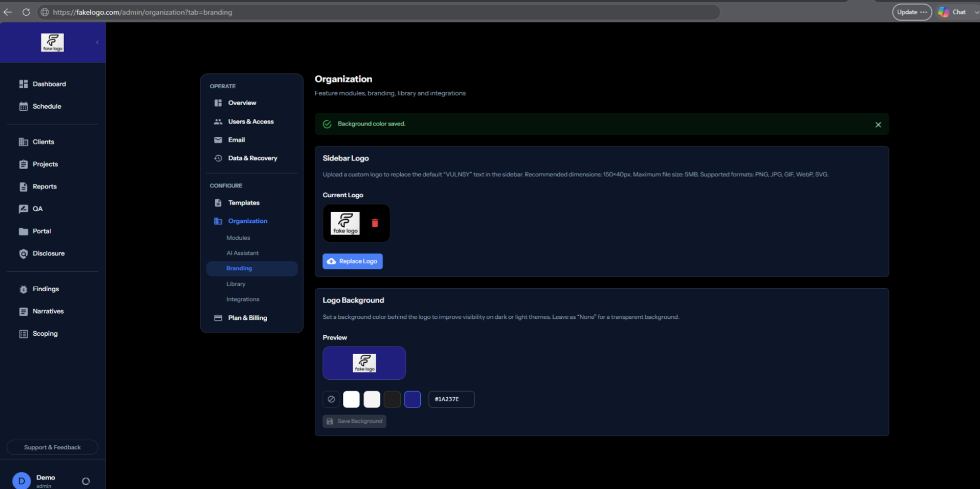Viewport: 980px width, 489px height.
Task: Click the Clients building icon
Action: point(24,142)
